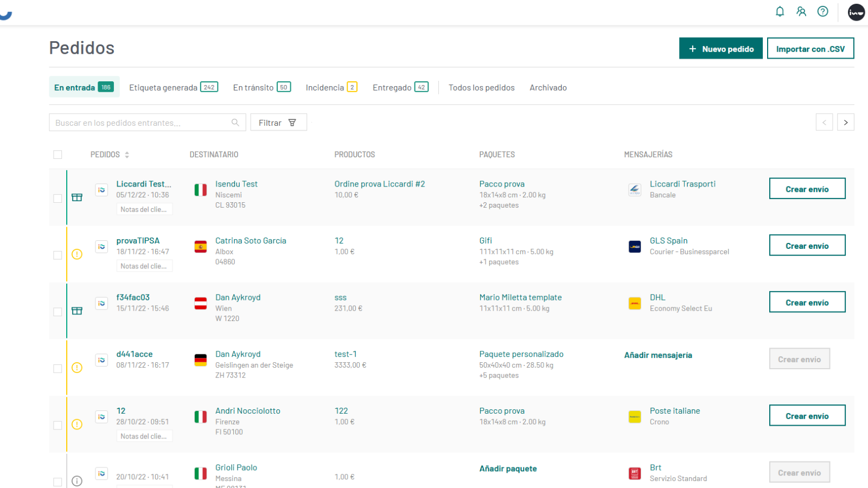Sort by the PEDIDOS column arrows
This screenshot has height=488, width=868.
coord(127,155)
